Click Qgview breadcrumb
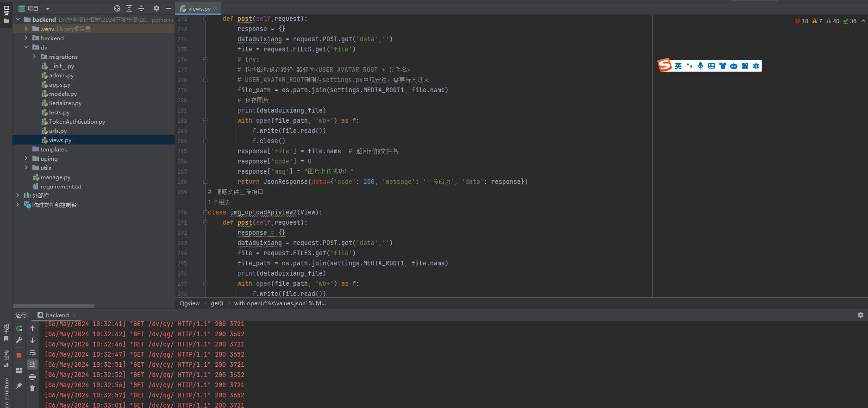Image resolution: width=868 pixels, height=408 pixels. 189,303
